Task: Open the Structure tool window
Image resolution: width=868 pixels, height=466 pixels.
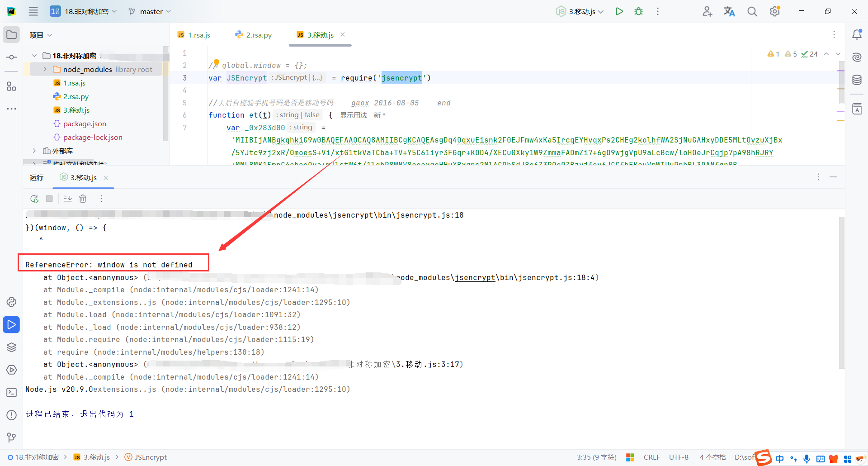Action: [11, 86]
